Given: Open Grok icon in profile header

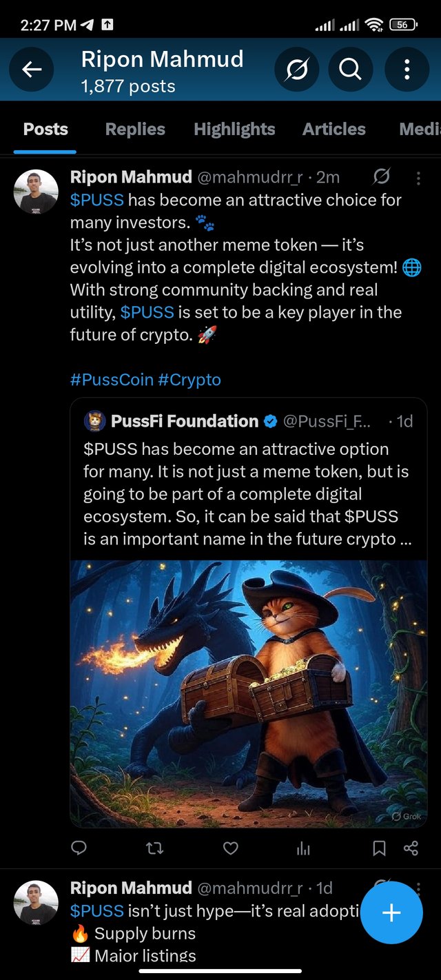Looking at the screenshot, I should click(x=296, y=69).
